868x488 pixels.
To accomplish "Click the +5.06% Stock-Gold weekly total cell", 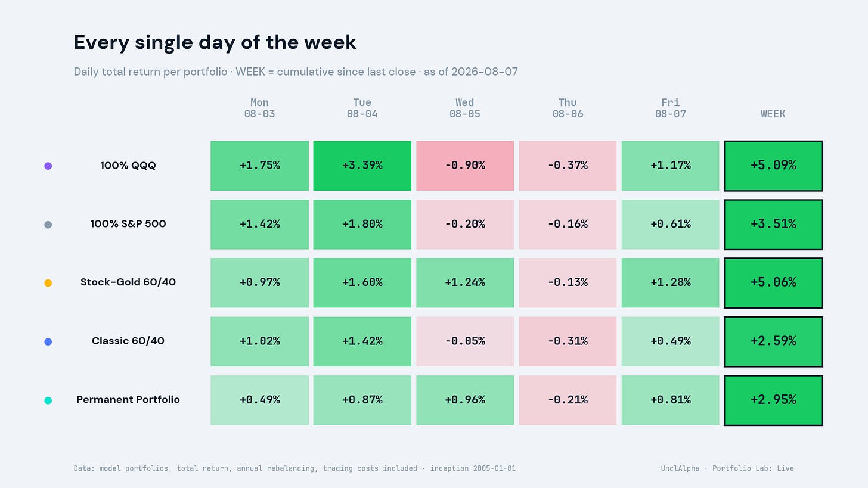I will point(773,283).
